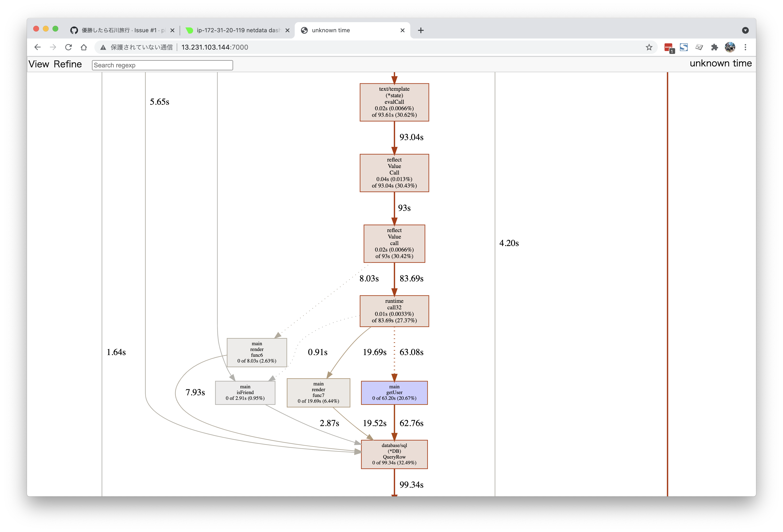
Task: Select the reflect Value call node (93s)
Action: tap(394, 243)
